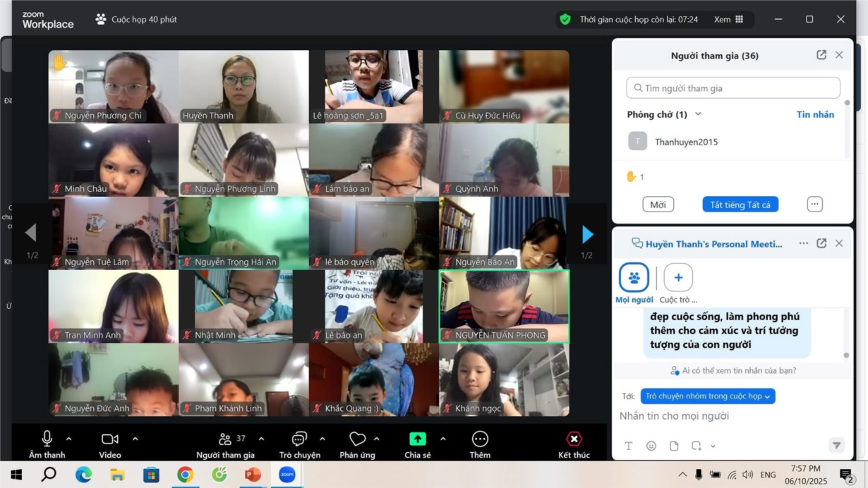Click the Thêm more options icon

(480, 439)
